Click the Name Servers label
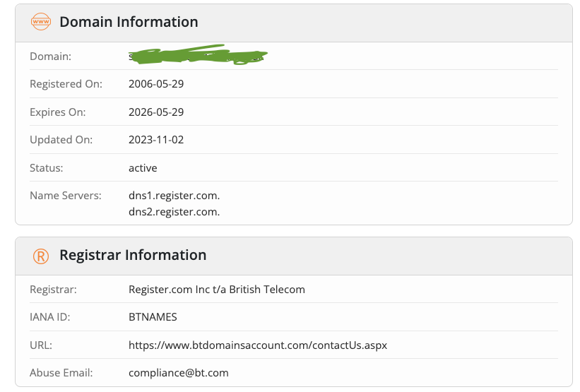This screenshot has height=392, width=580. (x=66, y=196)
